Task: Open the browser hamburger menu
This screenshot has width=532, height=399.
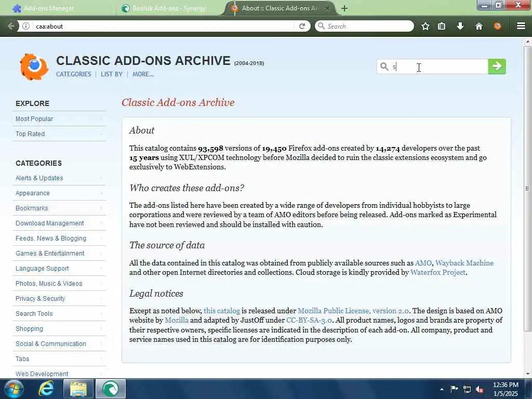Action: tap(521, 26)
